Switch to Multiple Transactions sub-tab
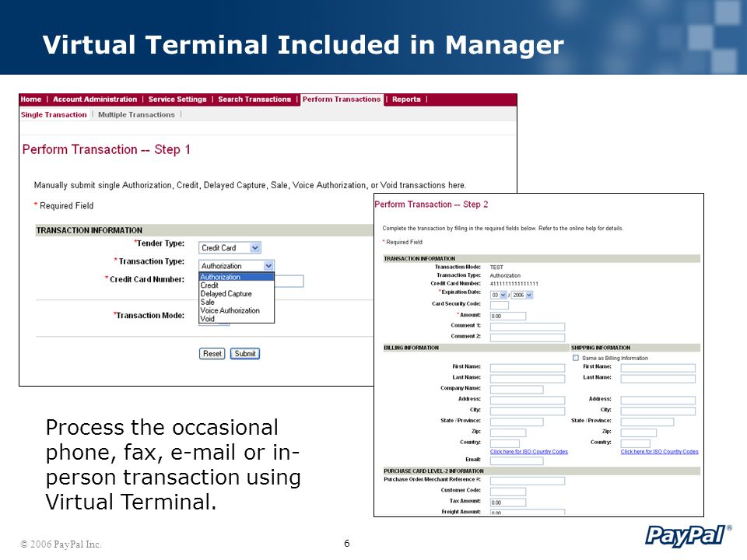This screenshot has width=747, height=560. [136, 114]
